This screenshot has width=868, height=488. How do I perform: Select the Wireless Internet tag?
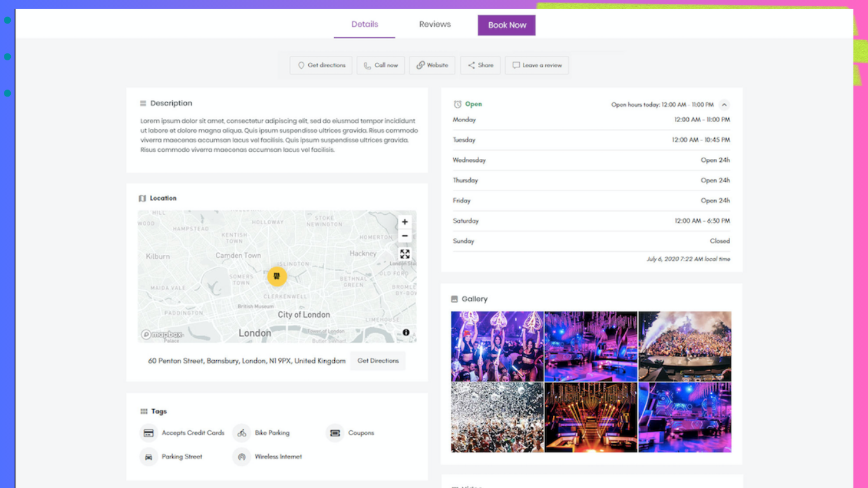(x=268, y=457)
